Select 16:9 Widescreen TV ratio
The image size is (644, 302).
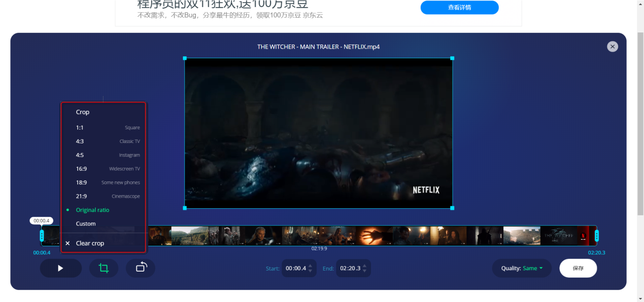104,169
